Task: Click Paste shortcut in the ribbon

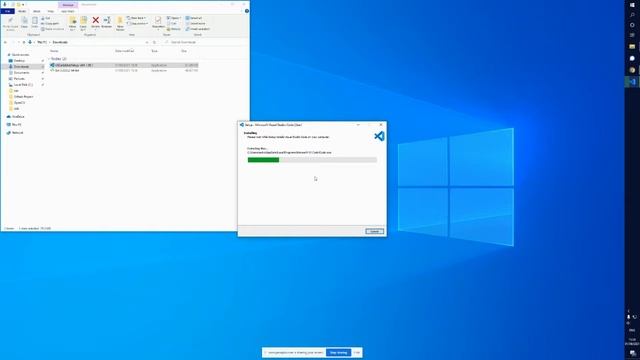Action: 53,29
